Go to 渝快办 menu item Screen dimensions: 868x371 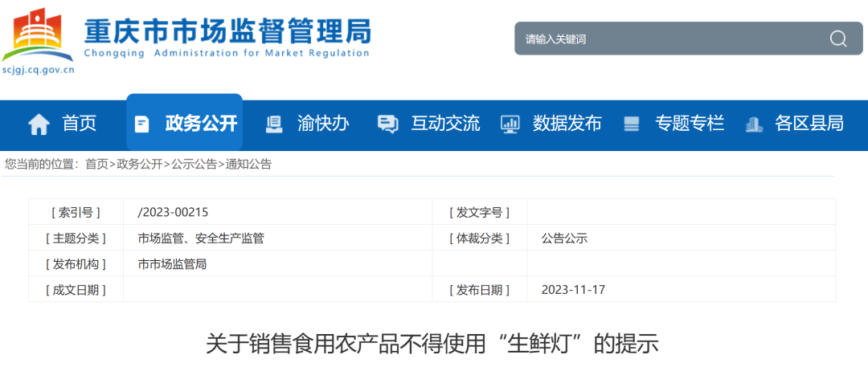pos(323,124)
